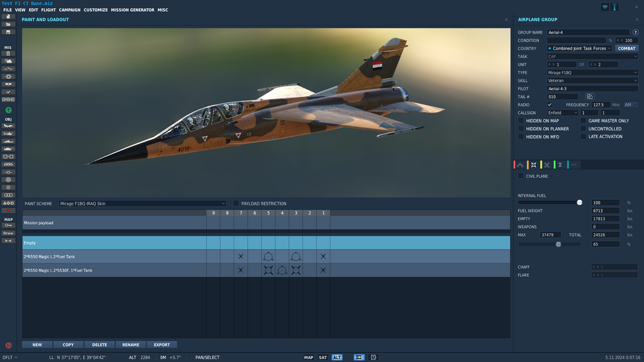Tick the Uncontrolled checkbox
The height and width of the screenshot is (362, 644).
point(583,129)
